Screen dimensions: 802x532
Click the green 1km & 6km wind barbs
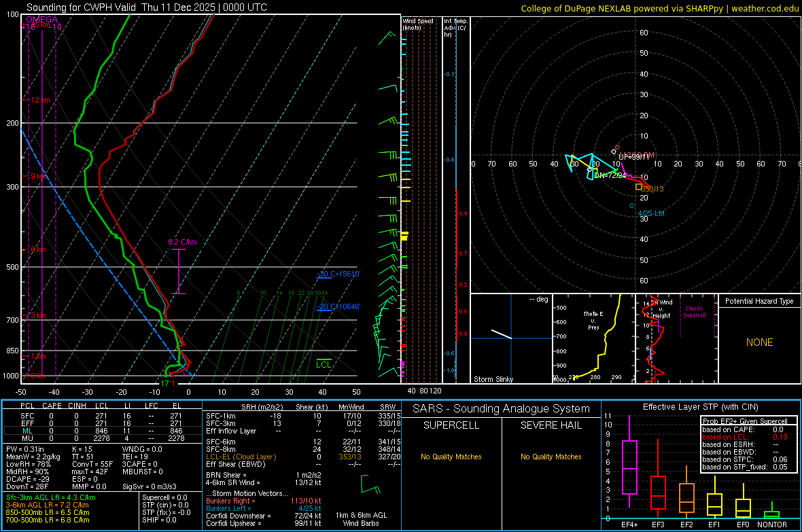pos(371,484)
